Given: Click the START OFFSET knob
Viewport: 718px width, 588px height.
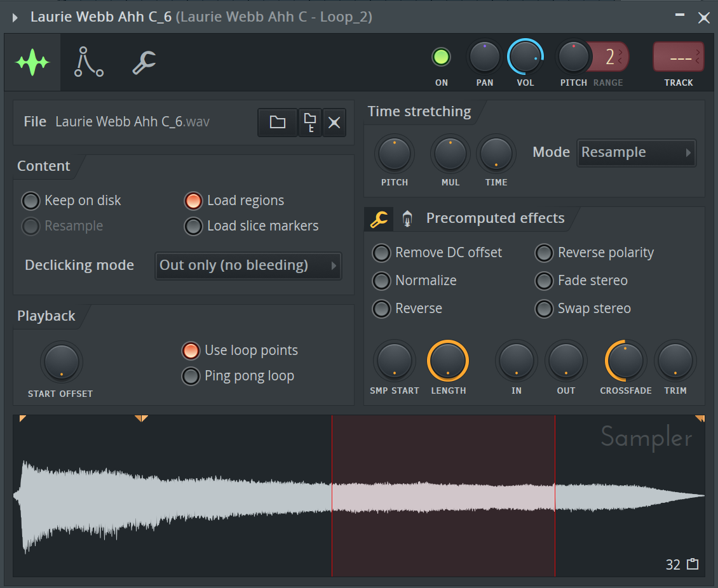Looking at the screenshot, I should 62,362.
